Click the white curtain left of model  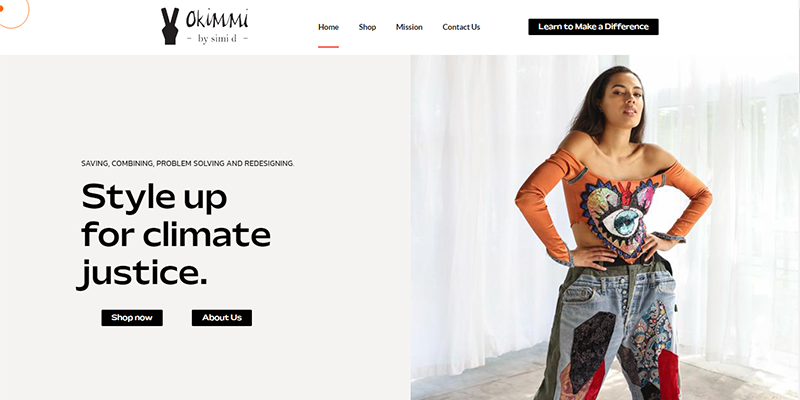tap(480, 204)
